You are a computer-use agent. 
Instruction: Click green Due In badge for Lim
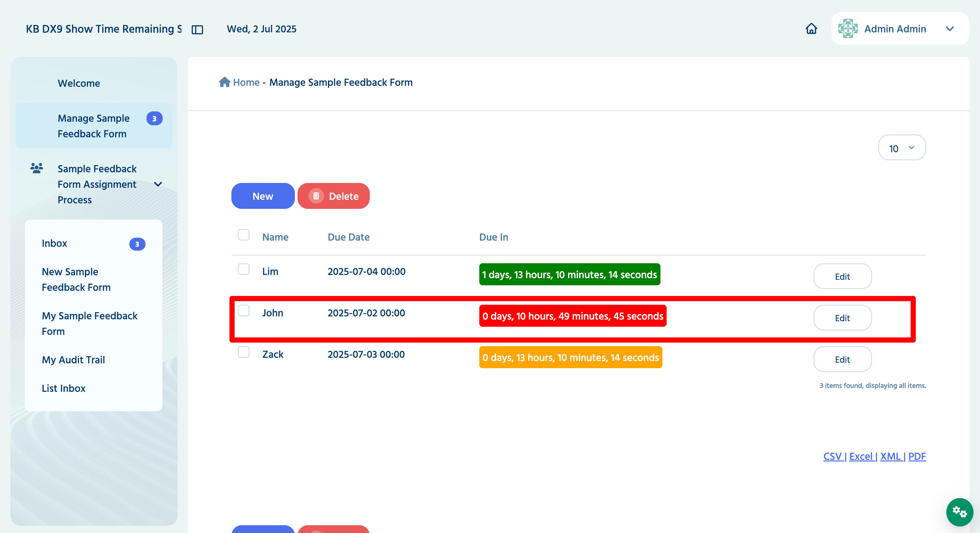click(569, 275)
